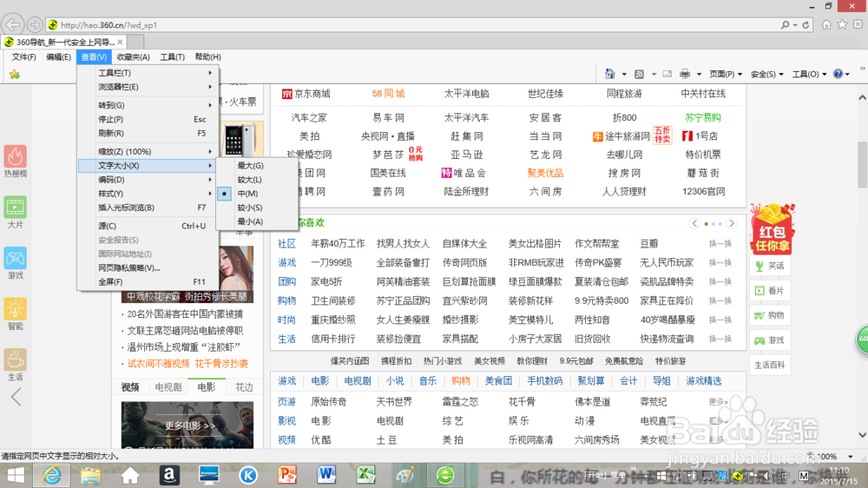Visit the 苏宁易购 link

click(x=702, y=117)
